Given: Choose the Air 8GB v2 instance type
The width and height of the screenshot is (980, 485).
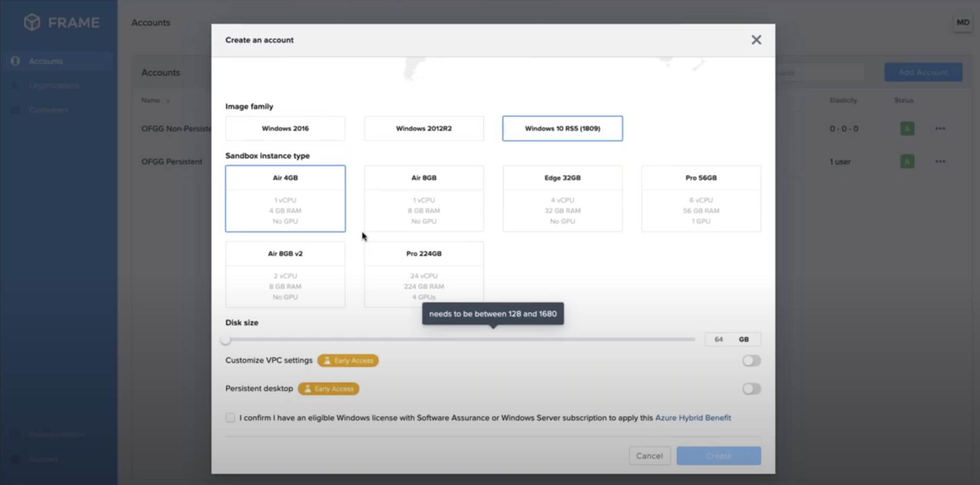Looking at the screenshot, I should pos(285,274).
